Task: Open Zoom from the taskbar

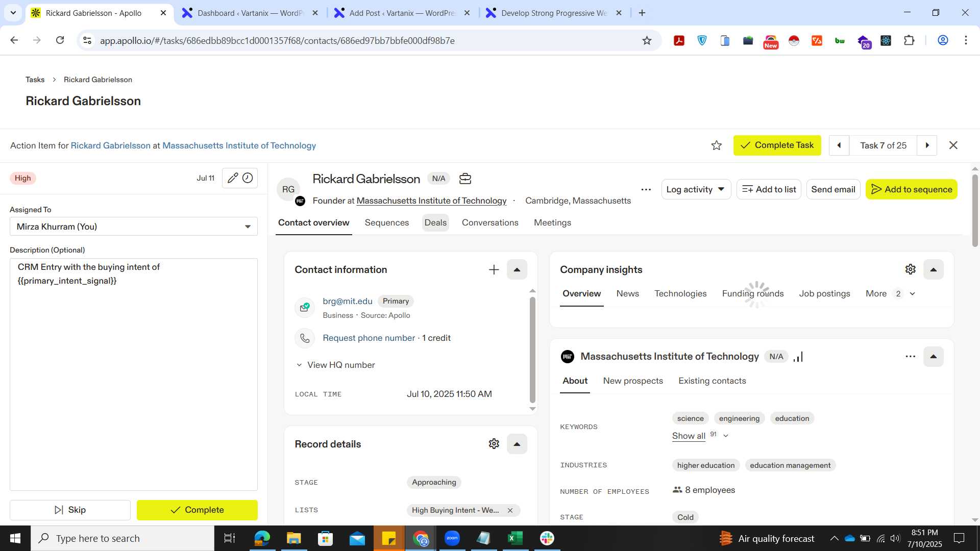Action: coord(452,538)
